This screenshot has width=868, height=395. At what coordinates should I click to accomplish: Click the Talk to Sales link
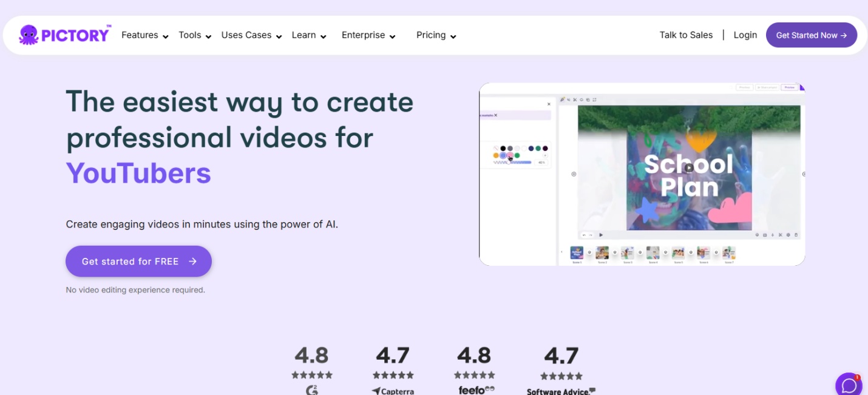[686, 35]
